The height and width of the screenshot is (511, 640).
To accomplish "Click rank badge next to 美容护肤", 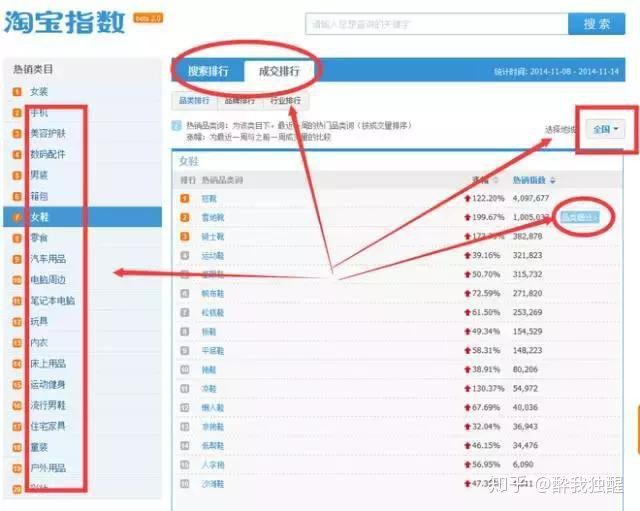I will pyautogui.click(x=17, y=133).
